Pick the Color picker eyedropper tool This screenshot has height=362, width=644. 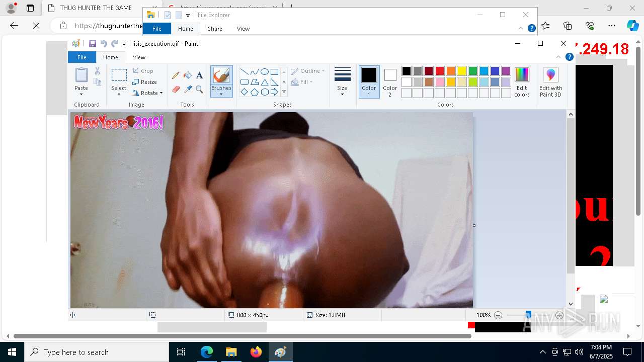click(188, 89)
